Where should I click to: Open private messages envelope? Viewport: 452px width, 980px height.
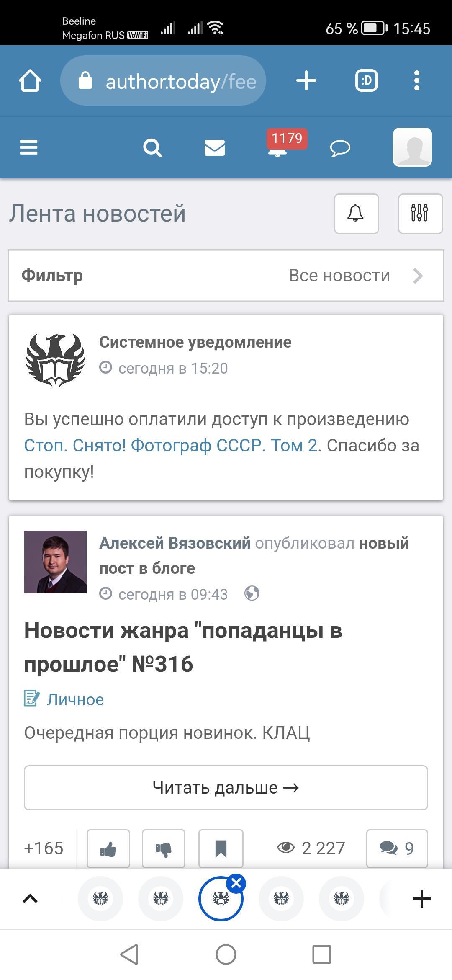tap(215, 148)
